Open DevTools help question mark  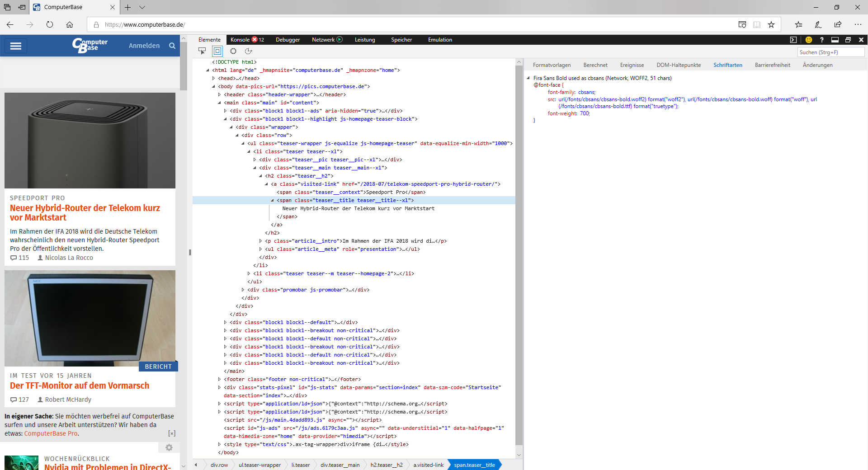(822, 40)
